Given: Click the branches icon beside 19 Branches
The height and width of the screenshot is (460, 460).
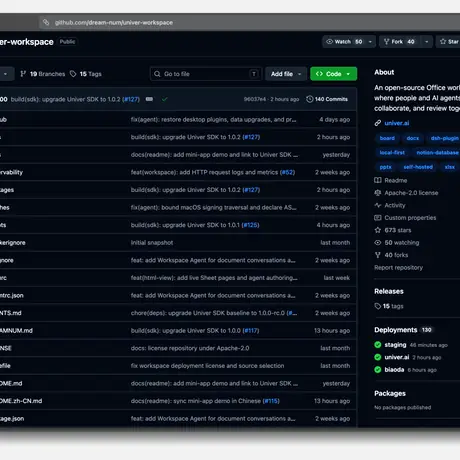Looking at the screenshot, I should 23,74.
